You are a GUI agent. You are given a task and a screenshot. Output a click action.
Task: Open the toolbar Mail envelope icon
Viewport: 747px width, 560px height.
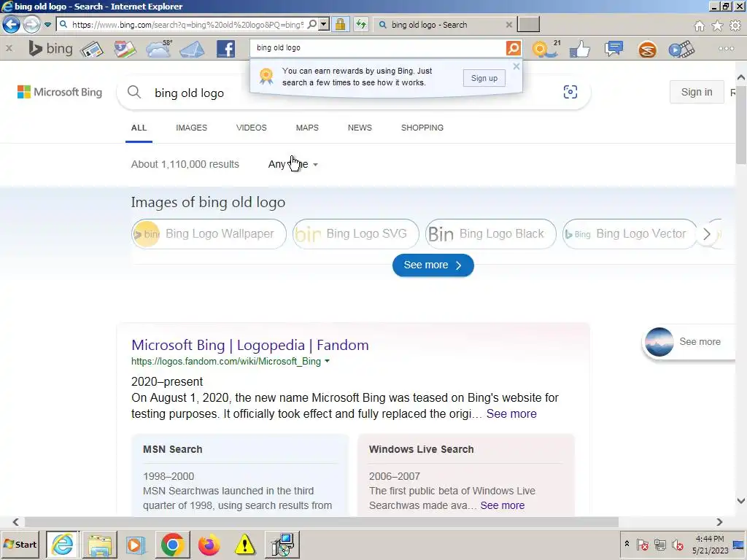[x=192, y=49]
